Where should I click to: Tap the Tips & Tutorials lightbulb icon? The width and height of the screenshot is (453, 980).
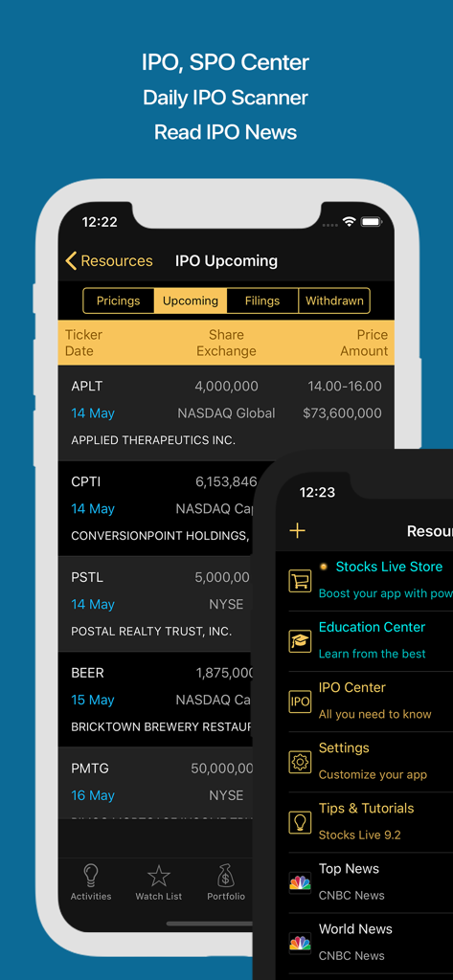[300, 822]
